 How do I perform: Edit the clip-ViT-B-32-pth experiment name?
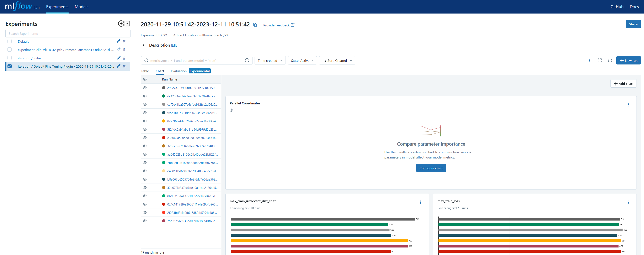pyautogui.click(x=118, y=50)
